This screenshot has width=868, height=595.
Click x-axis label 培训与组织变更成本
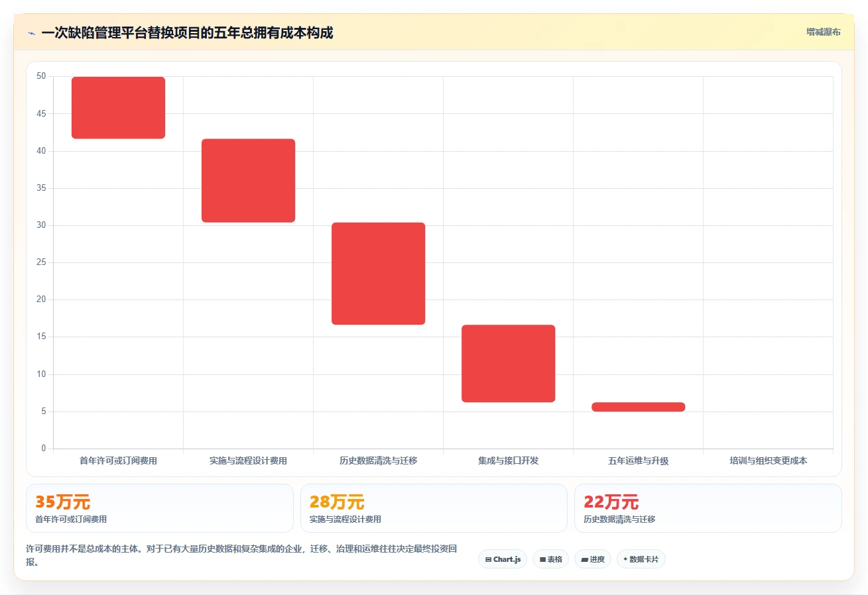click(768, 460)
